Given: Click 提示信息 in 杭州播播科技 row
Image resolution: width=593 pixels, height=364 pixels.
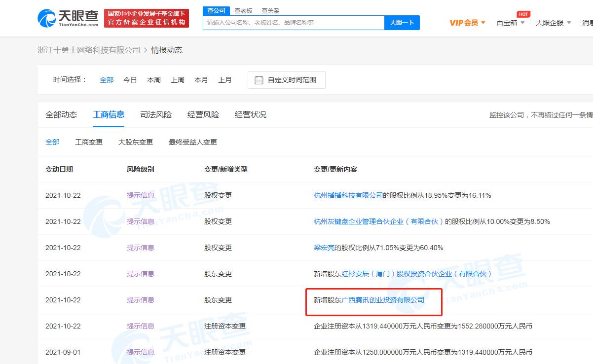Looking at the screenshot, I should (141, 195).
